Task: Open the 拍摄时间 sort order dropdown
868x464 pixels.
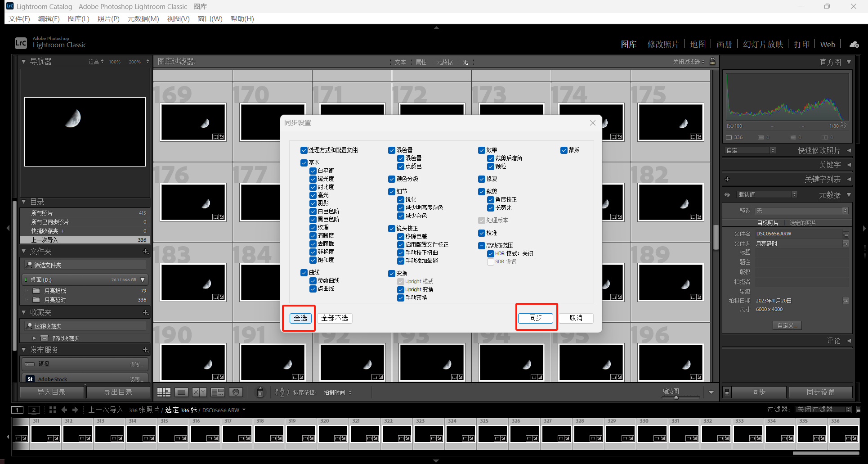Action: point(337,392)
